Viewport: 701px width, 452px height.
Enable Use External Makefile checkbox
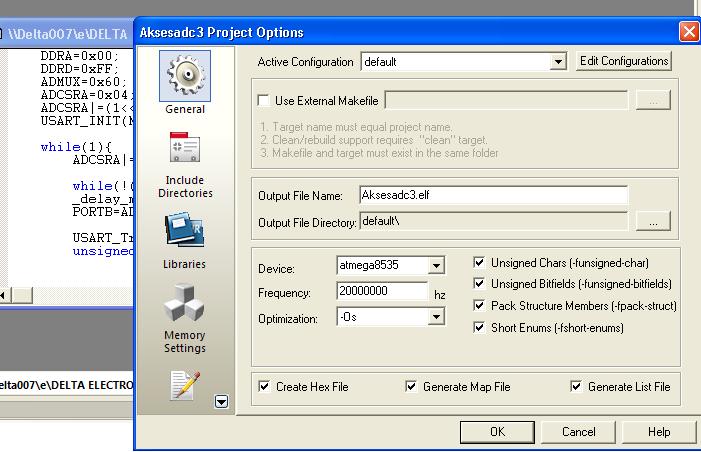pos(264,100)
